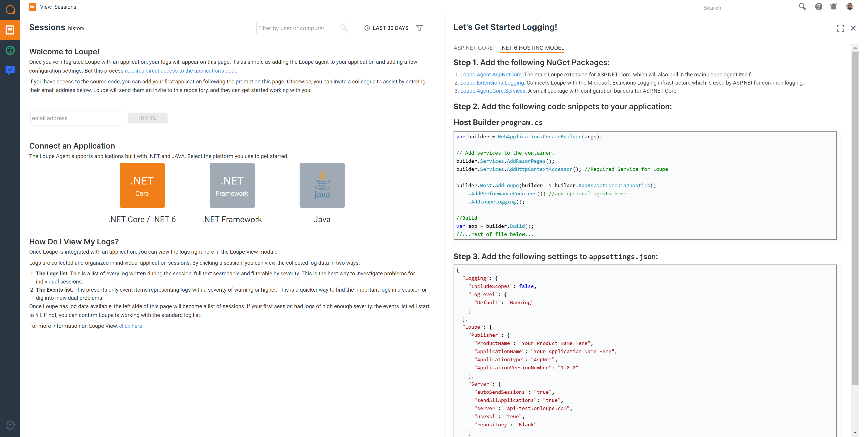Open the Loupe.Agent.Core.Services package link
Image resolution: width=868 pixels, height=437 pixels.
493,91
